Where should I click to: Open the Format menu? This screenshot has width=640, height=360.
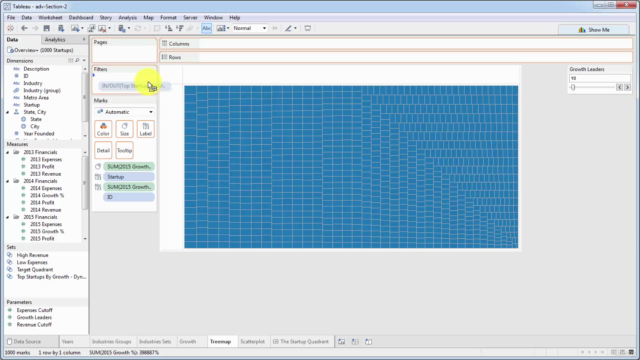pos(168,18)
